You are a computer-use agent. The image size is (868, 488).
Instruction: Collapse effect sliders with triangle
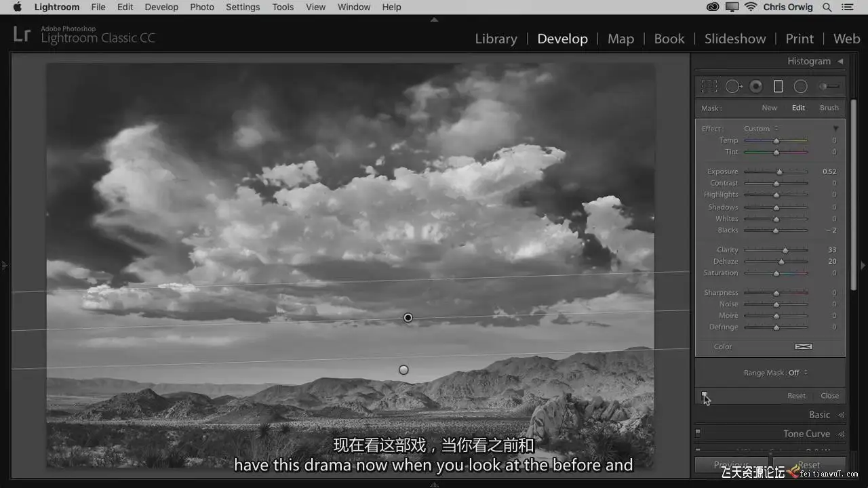pos(835,129)
